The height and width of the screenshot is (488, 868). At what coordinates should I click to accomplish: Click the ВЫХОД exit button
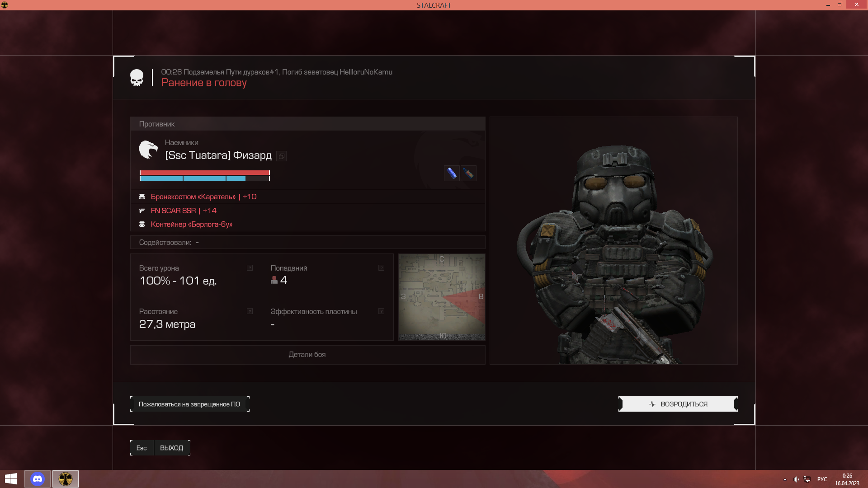point(171,448)
